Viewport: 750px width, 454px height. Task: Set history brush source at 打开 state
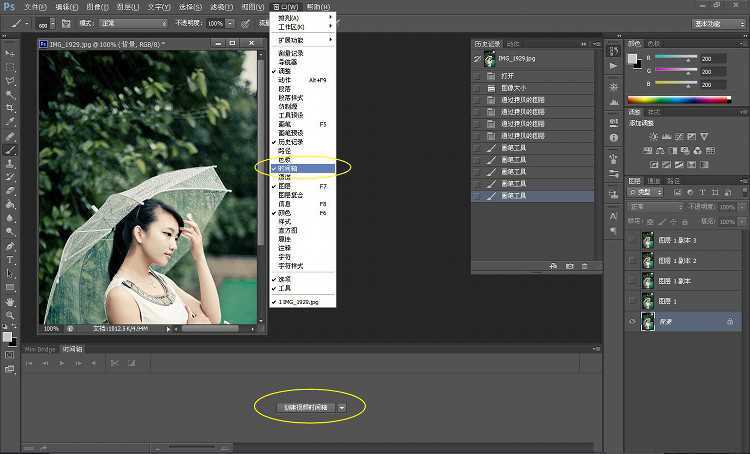(x=477, y=76)
